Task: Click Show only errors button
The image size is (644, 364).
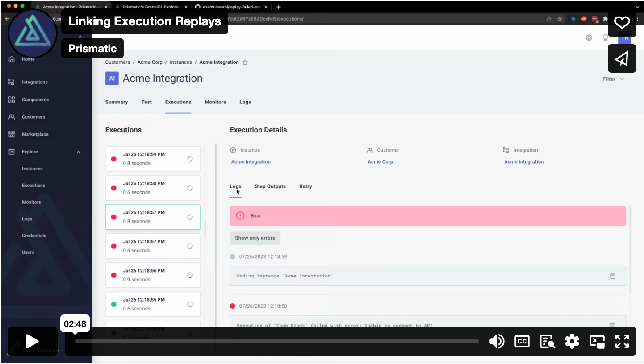Action: [255, 238]
